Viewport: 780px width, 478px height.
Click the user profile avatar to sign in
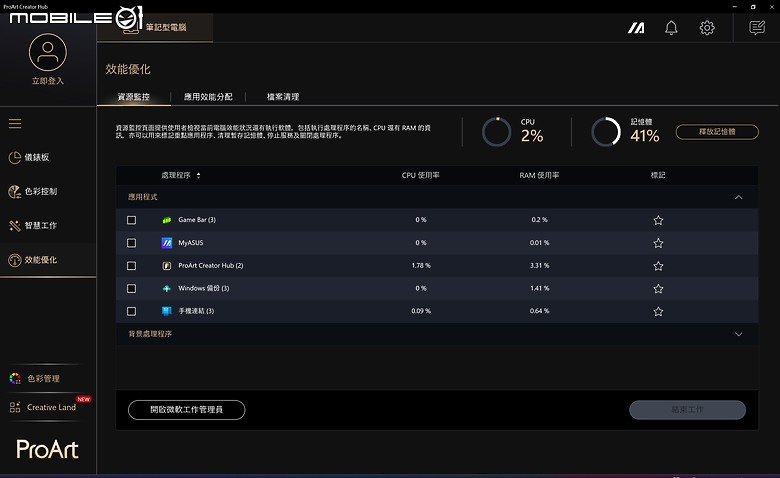(48, 52)
